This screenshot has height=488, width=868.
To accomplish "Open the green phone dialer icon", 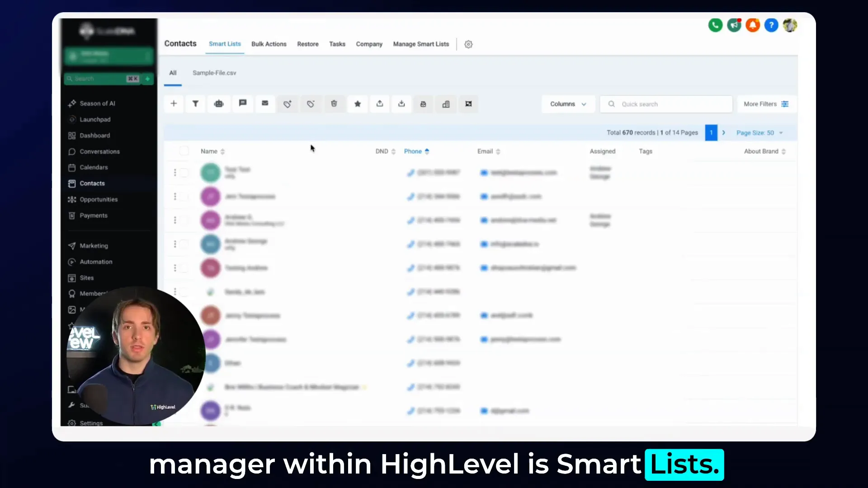I will (715, 25).
